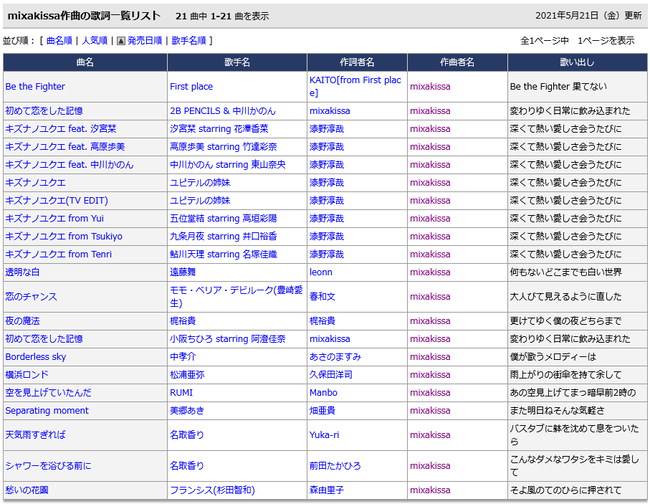Open artist 鮎川天理 starring 名塚佳織
650x504 pixels.
(223, 254)
